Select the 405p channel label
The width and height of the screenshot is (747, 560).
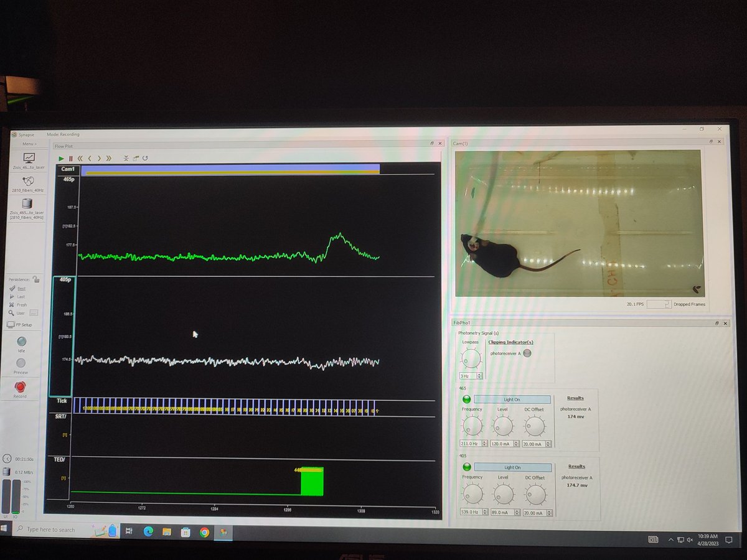pyautogui.click(x=67, y=280)
